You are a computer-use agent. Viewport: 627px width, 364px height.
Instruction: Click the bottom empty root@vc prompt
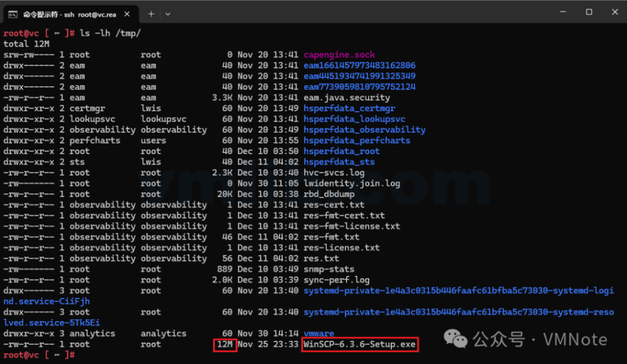click(39, 355)
